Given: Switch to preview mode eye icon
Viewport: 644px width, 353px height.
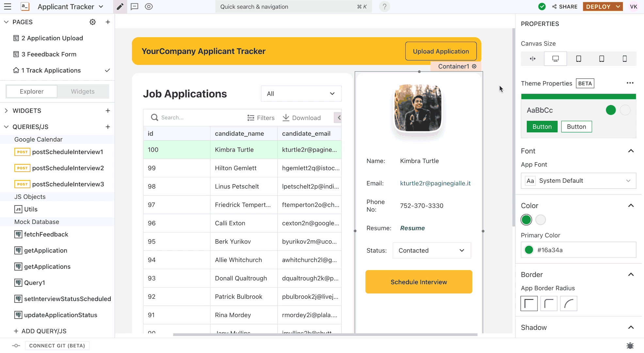Looking at the screenshot, I should point(149,7).
